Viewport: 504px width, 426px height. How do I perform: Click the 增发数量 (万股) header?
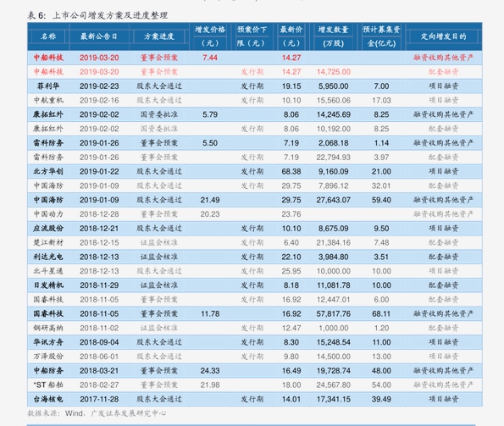tap(334, 36)
